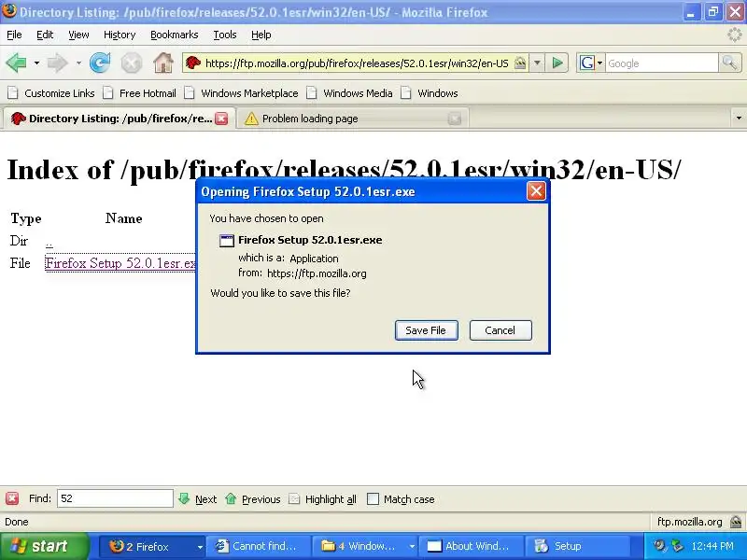The height and width of the screenshot is (560, 747).
Task: Open the Help menu
Action: coord(261,35)
